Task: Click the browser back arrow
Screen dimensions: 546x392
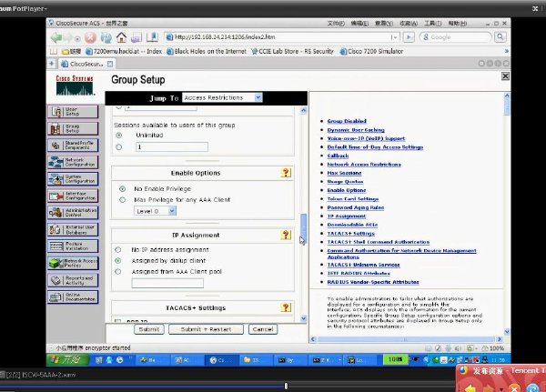Action: point(56,37)
